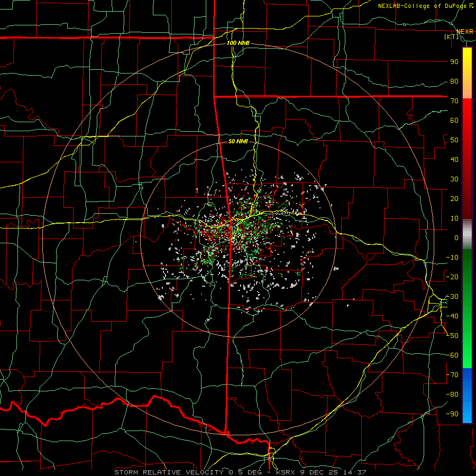The width and height of the screenshot is (476, 476).
Task: Select the -20 scale value
Action: [x=452, y=277]
